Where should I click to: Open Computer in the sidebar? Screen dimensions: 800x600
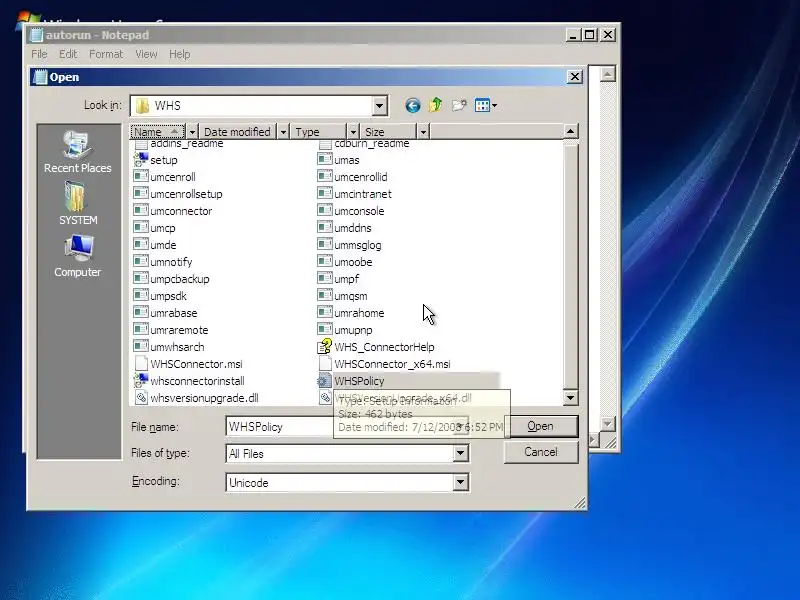click(78, 256)
